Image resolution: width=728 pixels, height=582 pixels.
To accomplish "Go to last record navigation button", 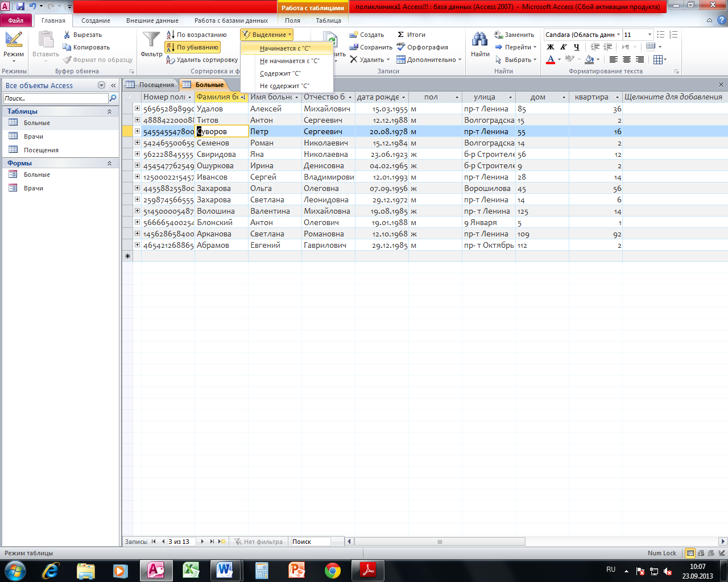I will pyautogui.click(x=212, y=542).
